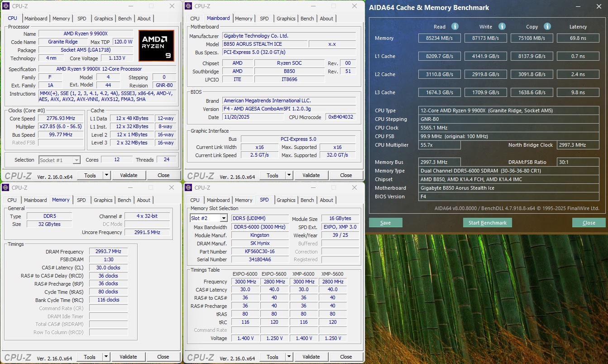Click the AIDA64 Save button

pyautogui.click(x=385, y=223)
